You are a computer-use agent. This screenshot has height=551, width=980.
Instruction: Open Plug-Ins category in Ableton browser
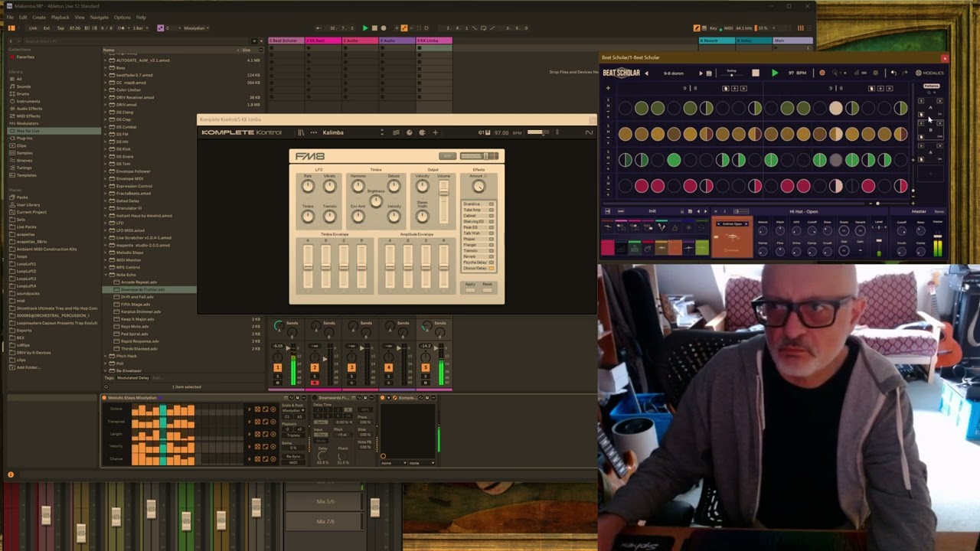point(24,139)
